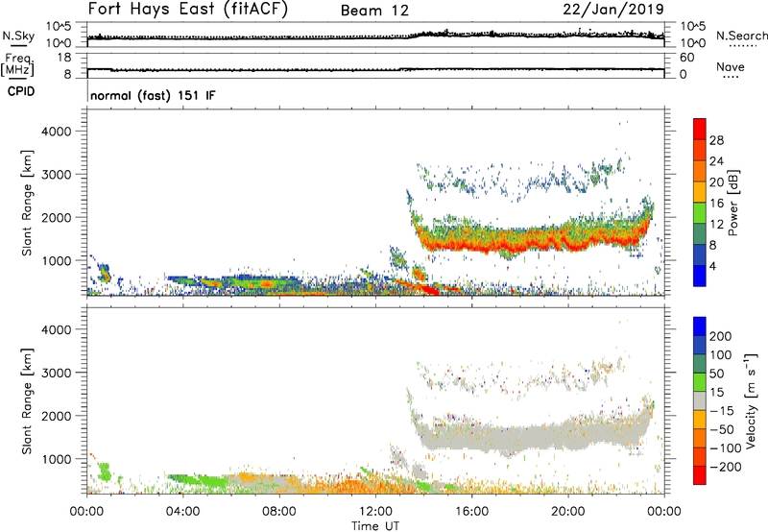Click the dark blue top of velocity colorbar
Screen dimensions: 768x532
(x=700, y=326)
